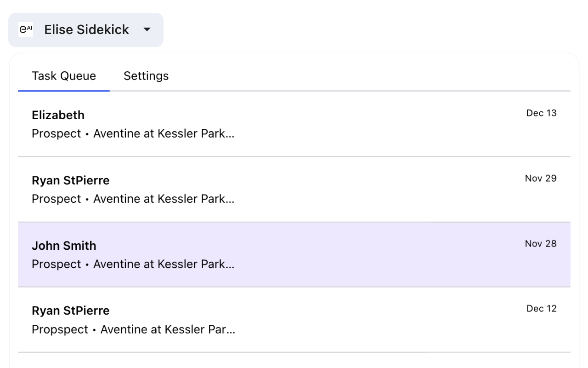This screenshot has width=588, height=368.
Task: Click the Prospect label under John Smith
Action: pos(56,264)
